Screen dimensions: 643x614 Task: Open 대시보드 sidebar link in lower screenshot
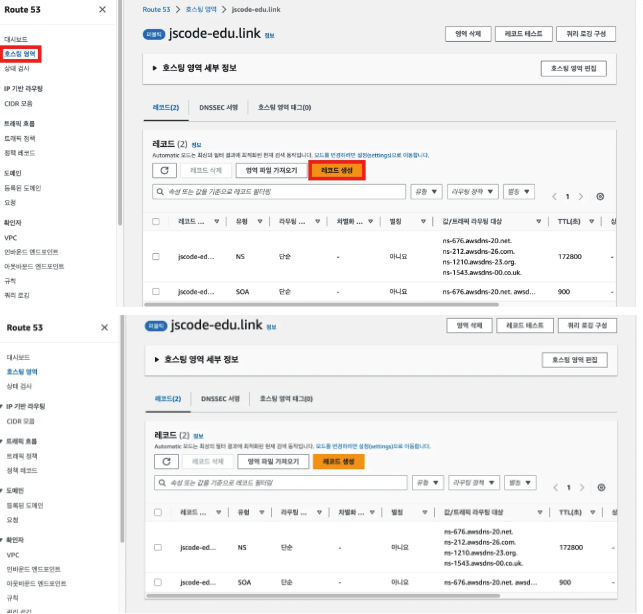(x=18, y=357)
